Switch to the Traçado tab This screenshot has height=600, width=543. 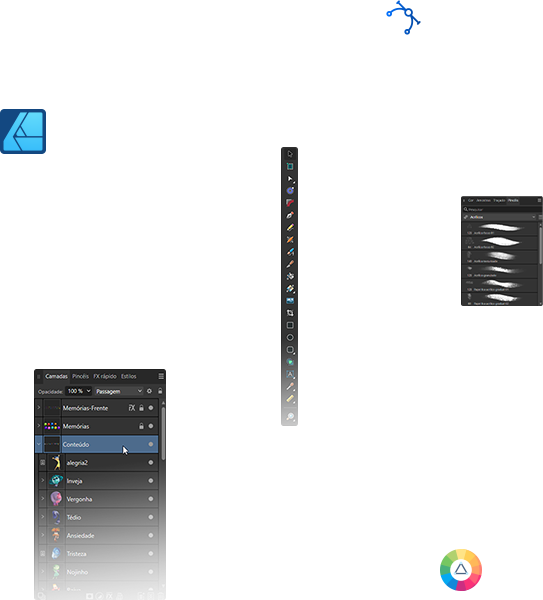tap(499, 200)
